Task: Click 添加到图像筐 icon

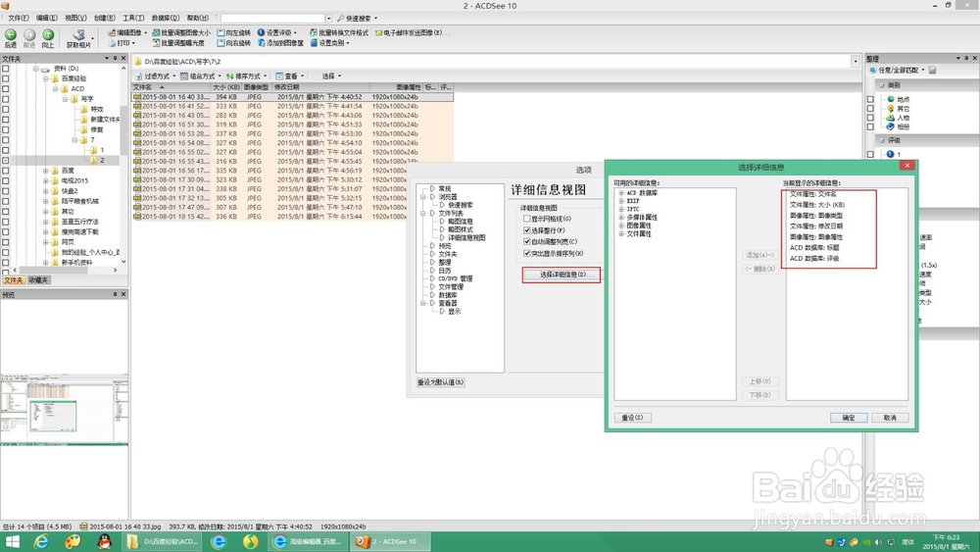Action: pyautogui.click(x=262, y=43)
